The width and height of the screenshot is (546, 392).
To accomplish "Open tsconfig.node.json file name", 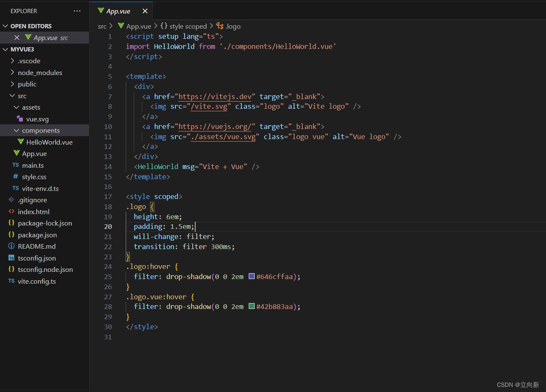I will (45, 270).
